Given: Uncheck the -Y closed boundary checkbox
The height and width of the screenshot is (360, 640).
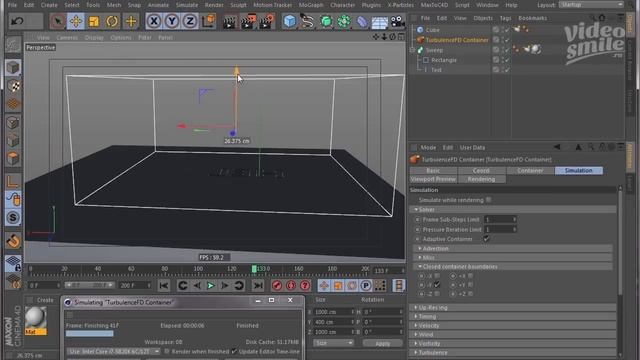Looking at the screenshot, I should [x=437, y=284].
